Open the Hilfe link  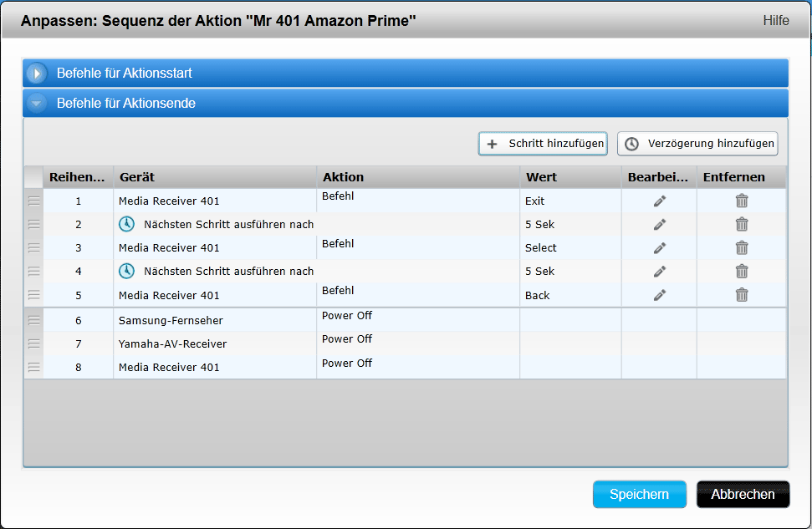775,20
